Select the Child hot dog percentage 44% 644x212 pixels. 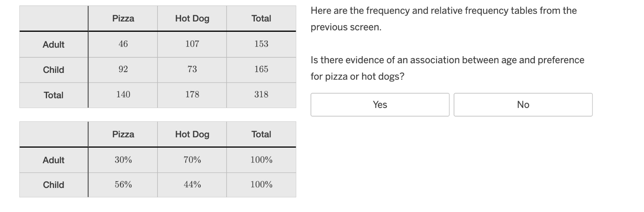click(192, 185)
